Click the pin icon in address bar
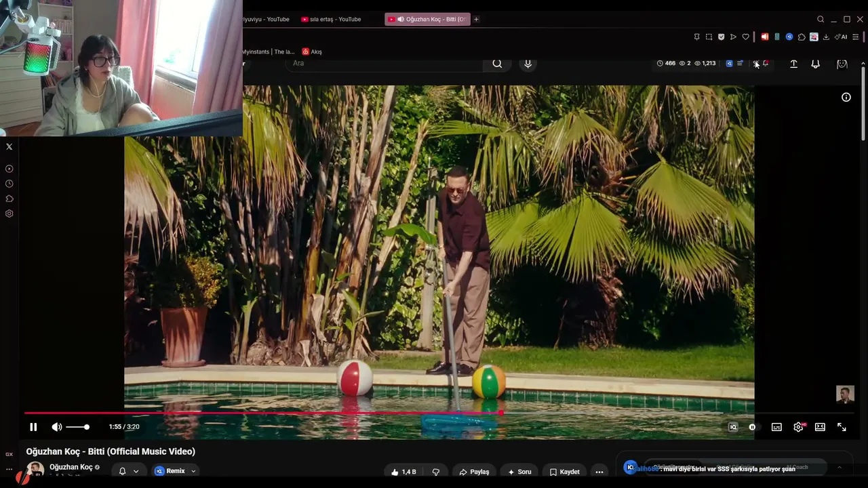 tap(696, 37)
